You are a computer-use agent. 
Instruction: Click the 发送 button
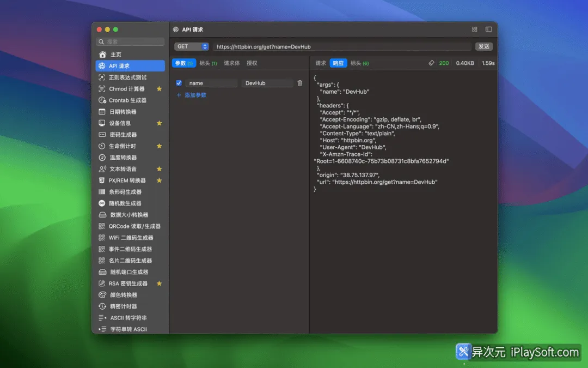484,46
